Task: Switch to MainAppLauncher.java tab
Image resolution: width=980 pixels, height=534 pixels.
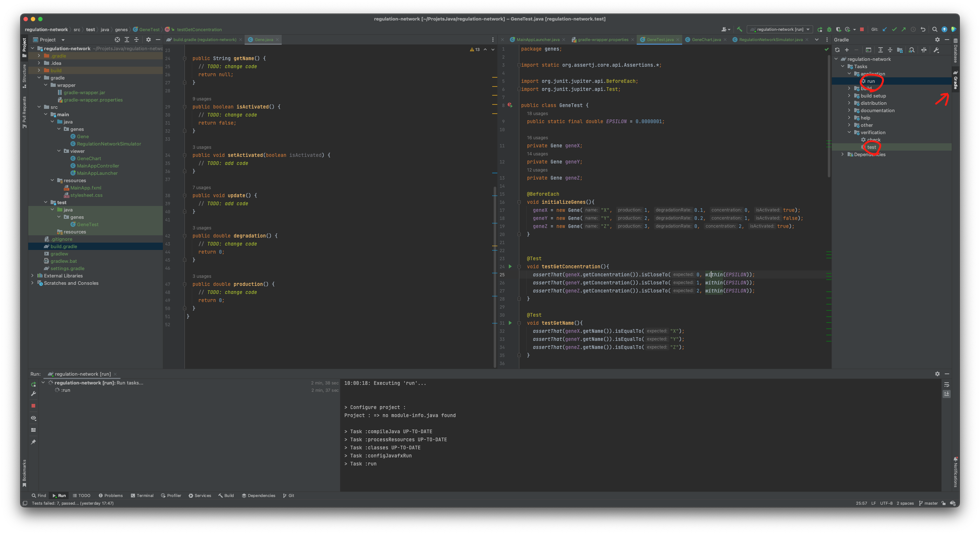Action: click(x=538, y=40)
